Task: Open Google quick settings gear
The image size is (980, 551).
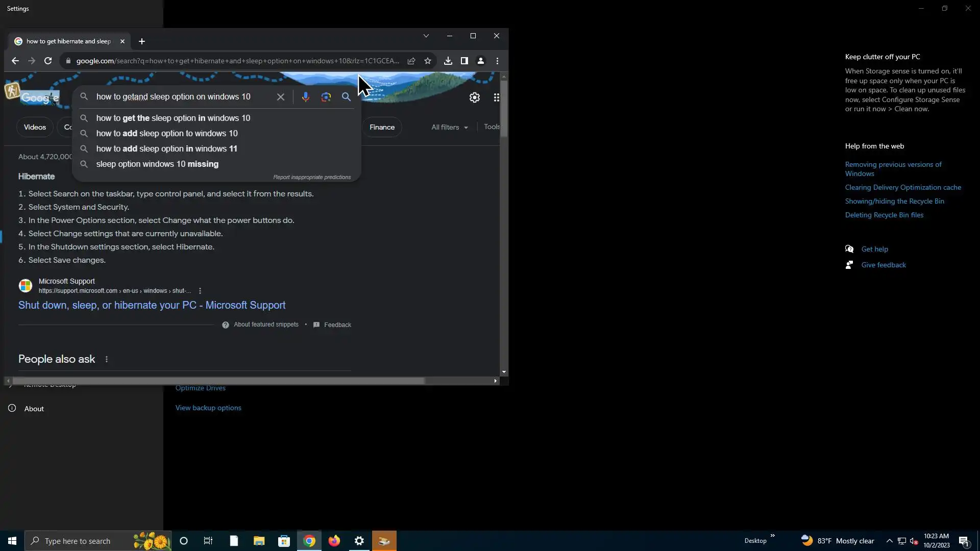Action: point(474,97)
